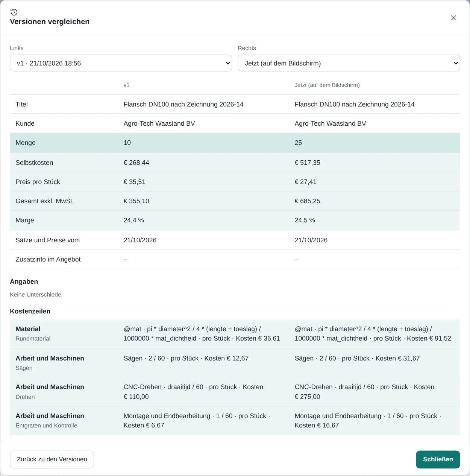
Task: Click the v1 column header
Action: click(126, 85)
